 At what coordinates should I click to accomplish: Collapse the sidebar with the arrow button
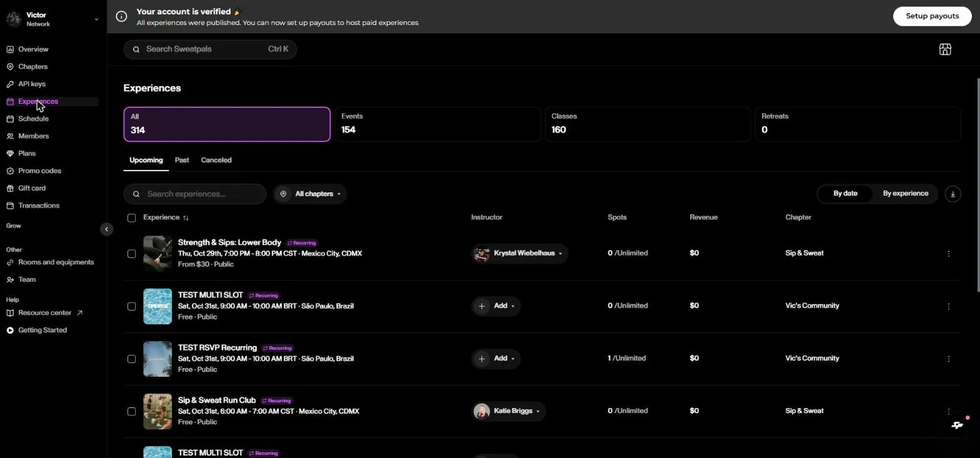click(x=106, y=229)
